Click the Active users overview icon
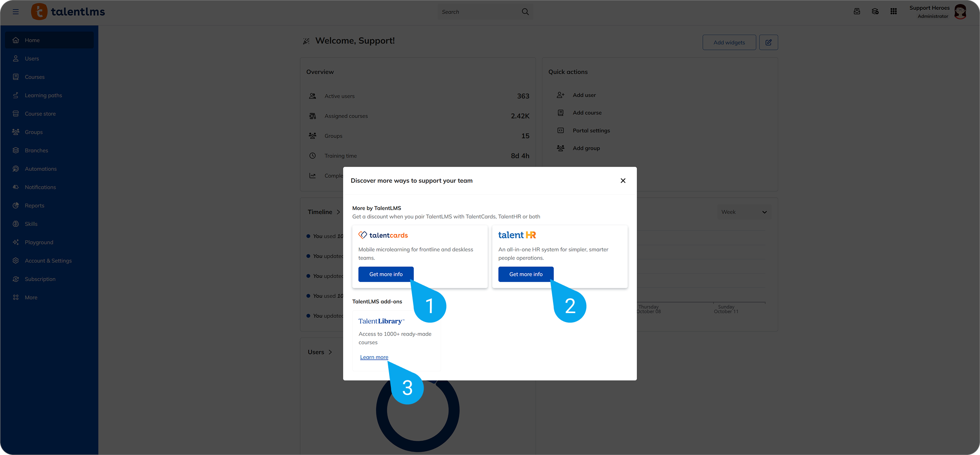 312,96
